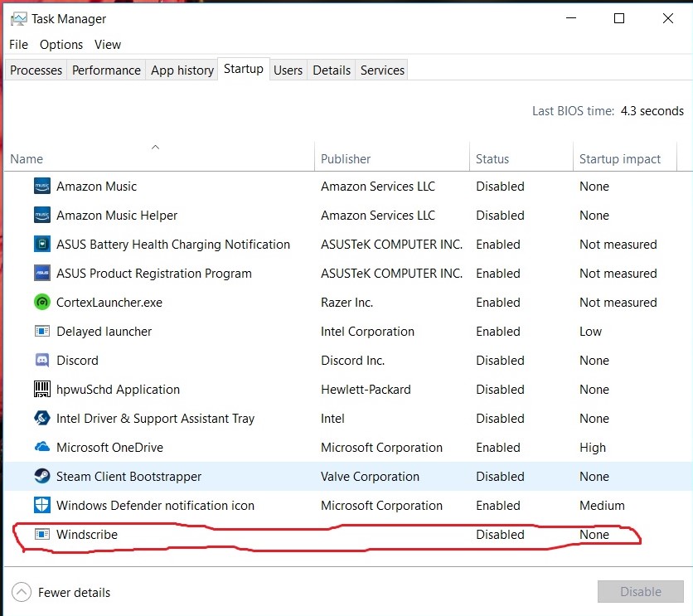Click the ASUS Battery Health Charging icon

(x=42, y=244)
